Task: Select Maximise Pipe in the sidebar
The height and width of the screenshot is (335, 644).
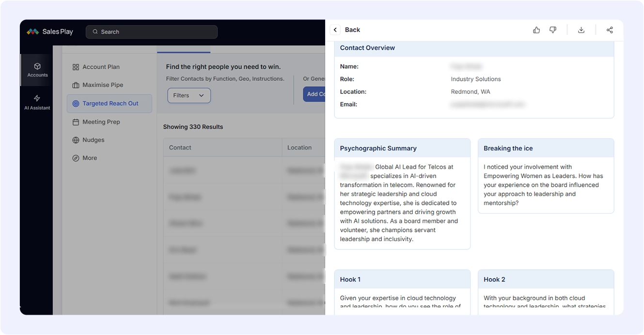Action: click(103, 85)
